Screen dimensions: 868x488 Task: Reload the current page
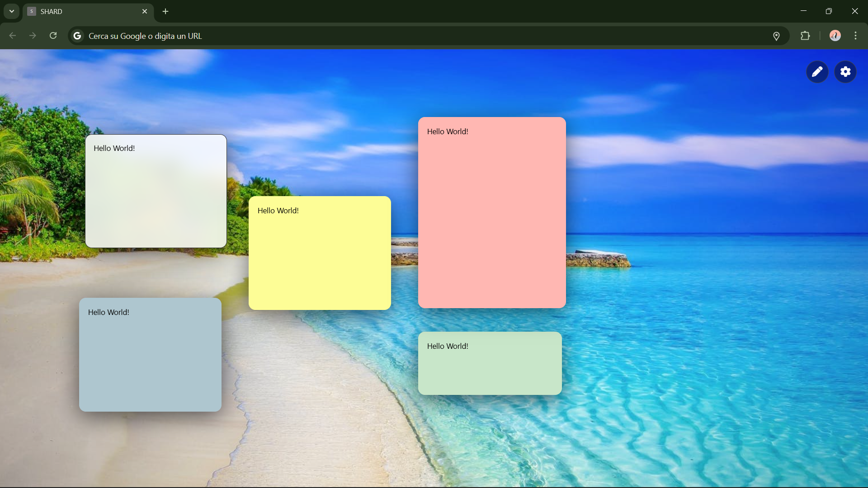click(x=53, y=36)
